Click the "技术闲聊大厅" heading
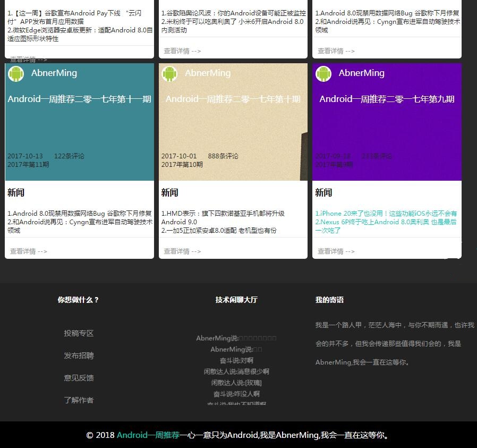The image size is (477, 448). (x=236, y=300)
